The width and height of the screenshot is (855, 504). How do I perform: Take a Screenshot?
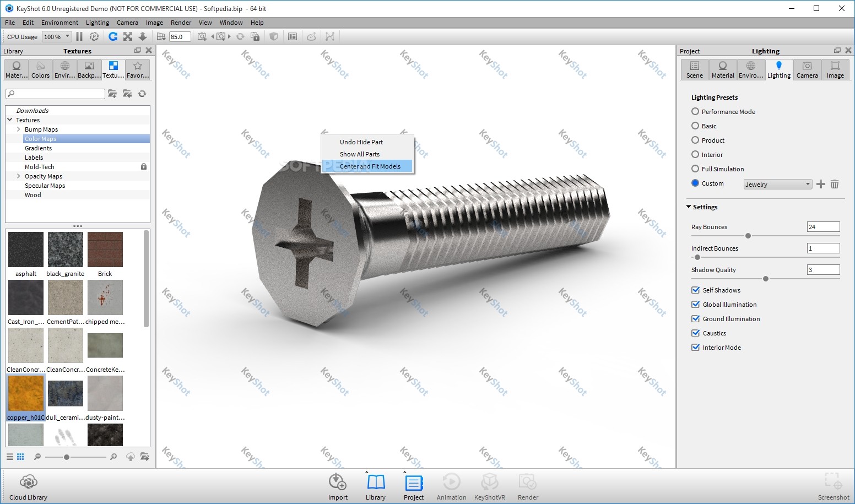click(x=833, y=487)
